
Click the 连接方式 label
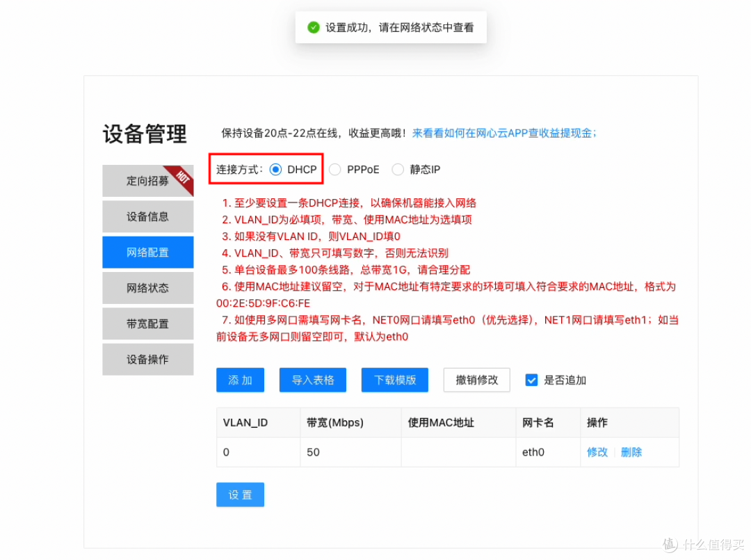pos(239,170)
